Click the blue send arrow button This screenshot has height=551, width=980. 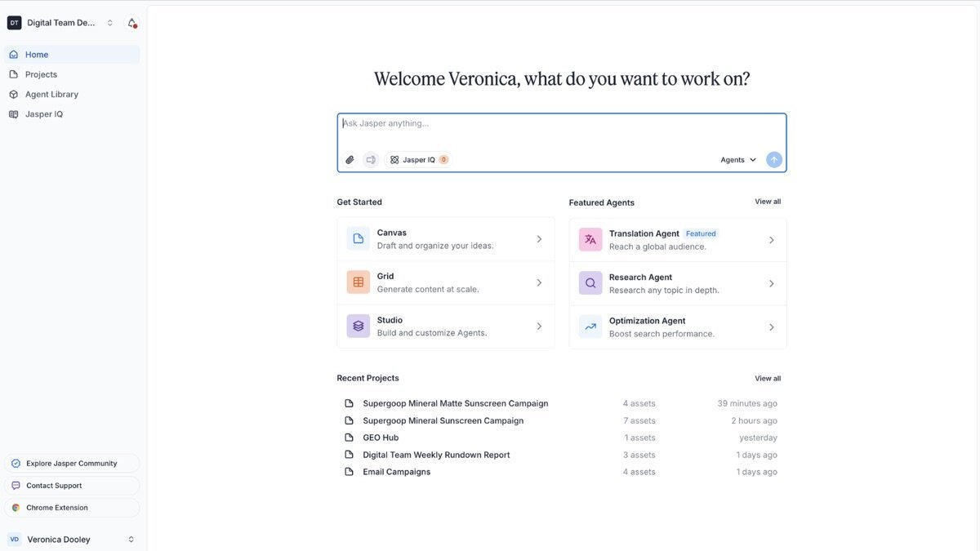[x=774, y=160]
